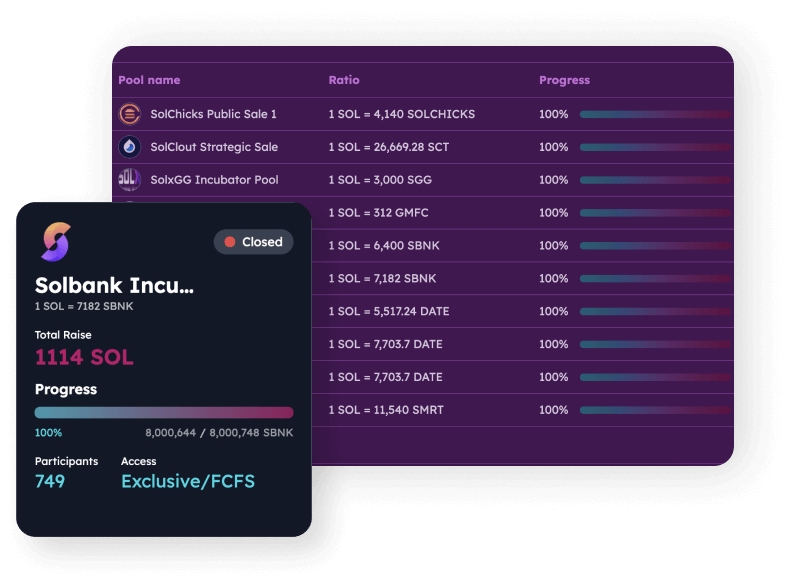Click the red Closed status badge
The height and width of the screenshot is (581, 793).
pos(253,242)
